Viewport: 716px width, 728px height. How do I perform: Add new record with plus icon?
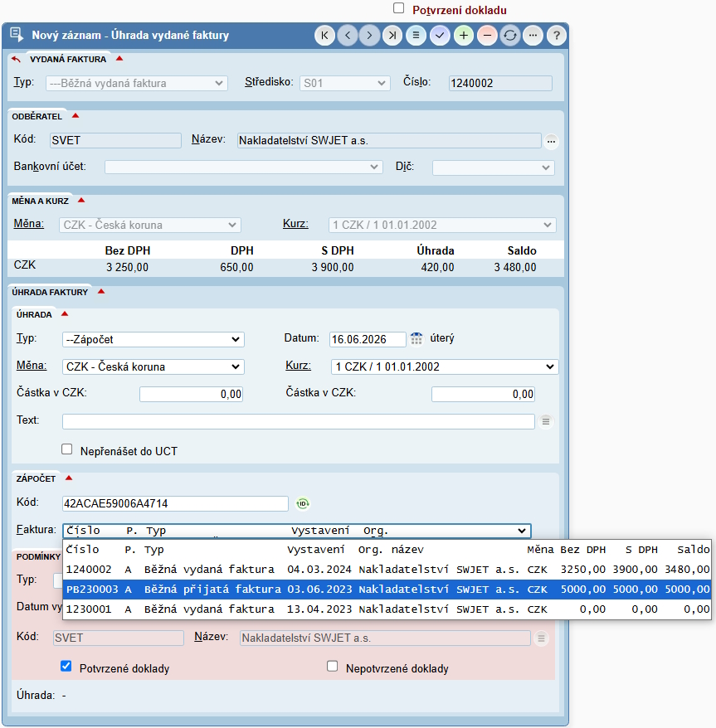click(x=463, y=36)
